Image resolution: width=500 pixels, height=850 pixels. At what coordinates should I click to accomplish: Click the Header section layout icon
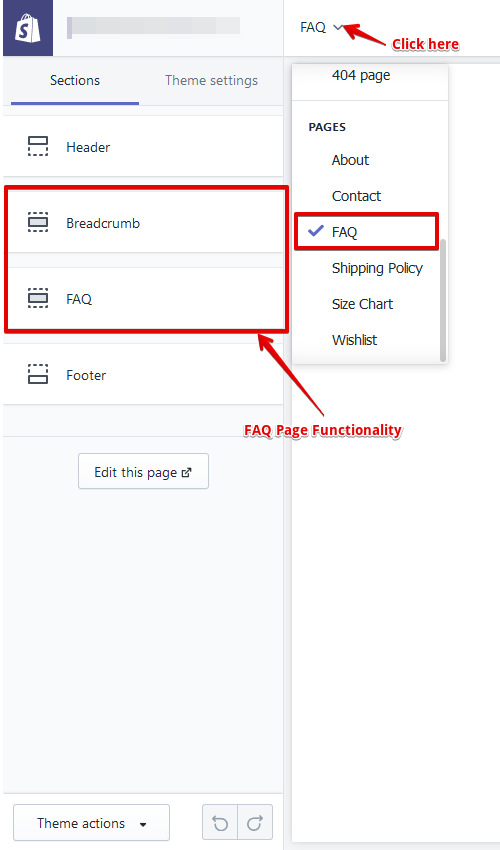[38, 146]
